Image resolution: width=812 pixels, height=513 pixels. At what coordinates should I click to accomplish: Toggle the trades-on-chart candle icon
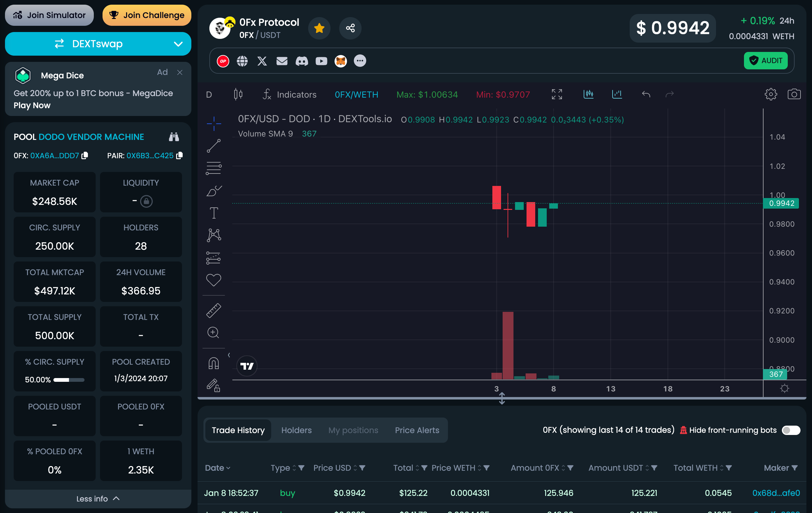click(588, 94)
